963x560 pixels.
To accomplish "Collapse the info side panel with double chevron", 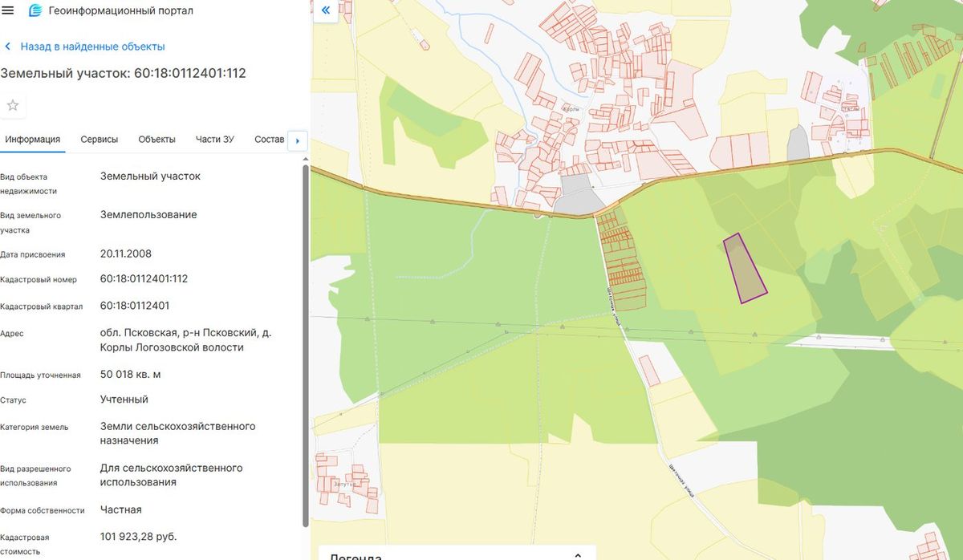I will click(x=325, y=10).
